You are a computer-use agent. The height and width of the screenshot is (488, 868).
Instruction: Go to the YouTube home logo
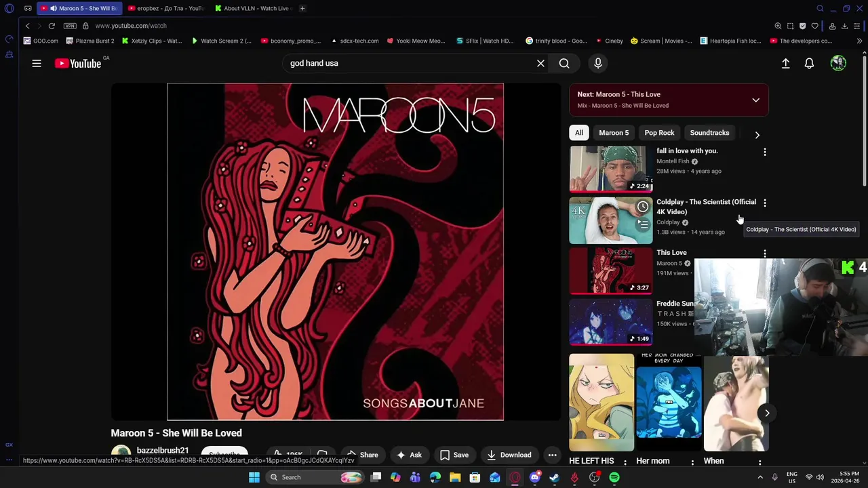coord(78,63)
